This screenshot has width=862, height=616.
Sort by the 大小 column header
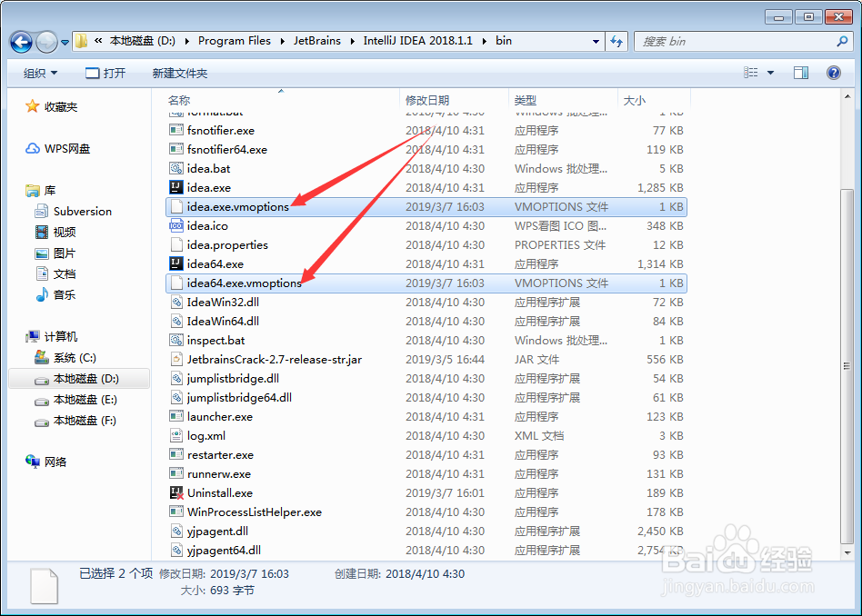click(x=635, y=100)
